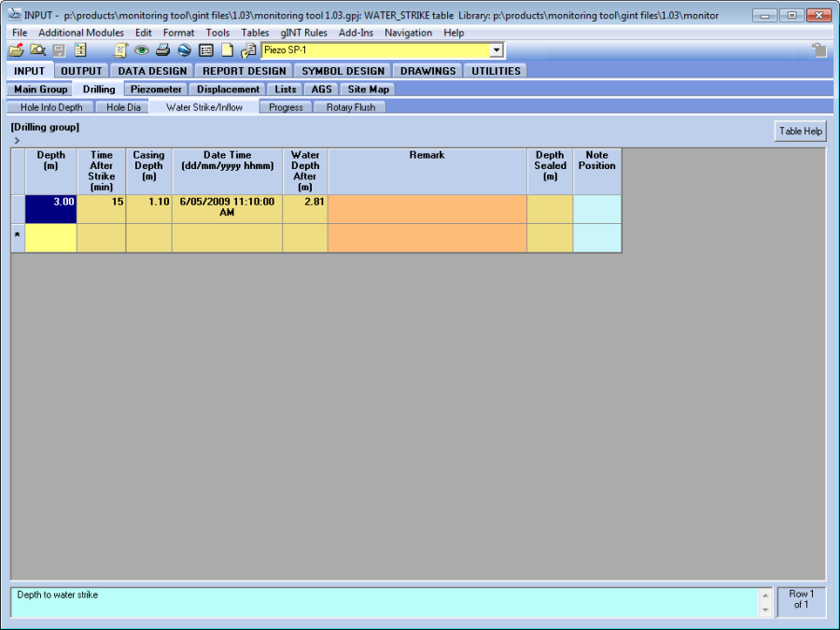Image resolution: width=840 pixels, height=630 pixels.
Task: Switch to the REPORT DESIGN tab
Action: pyautogui.click(x=245, y=71)
